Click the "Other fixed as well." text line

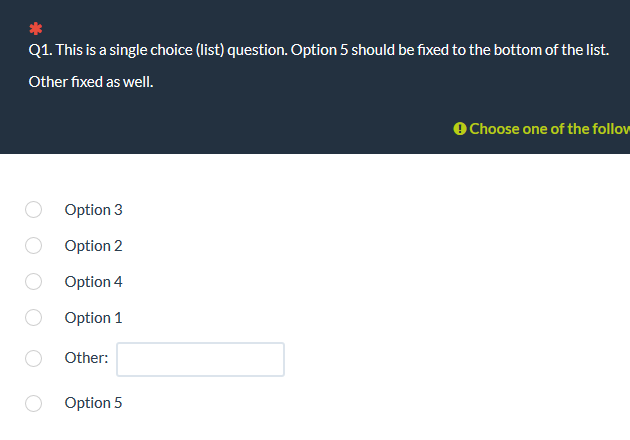tap(91, 81)
